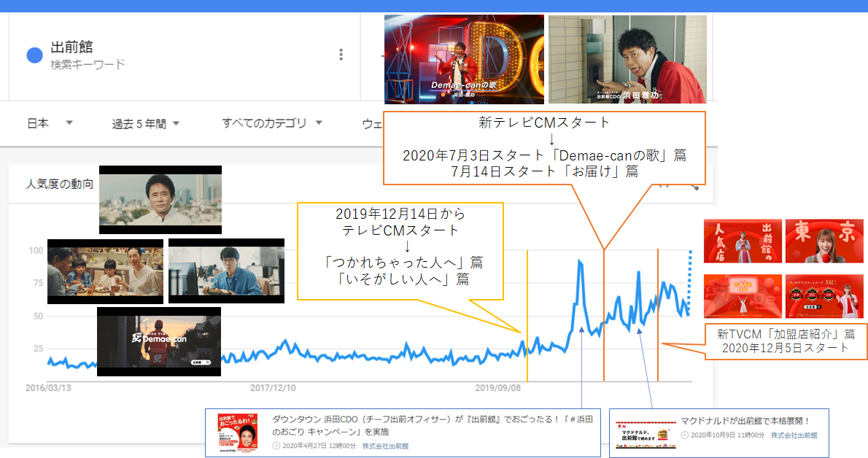The height and width of the screenshot is (458, 868).
Task: Select the man with city skyline thumbnail
Action: coord(160,200)
